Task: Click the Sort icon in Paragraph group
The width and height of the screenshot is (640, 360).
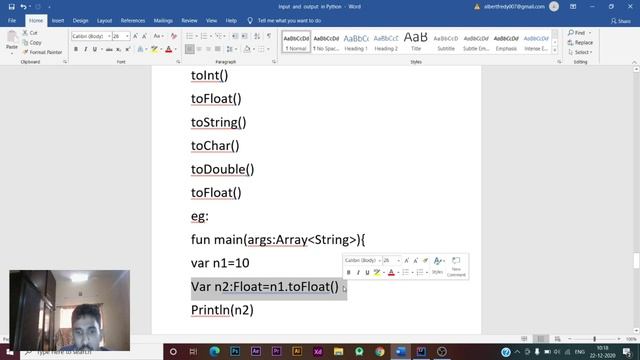Action: click(257, 36)
